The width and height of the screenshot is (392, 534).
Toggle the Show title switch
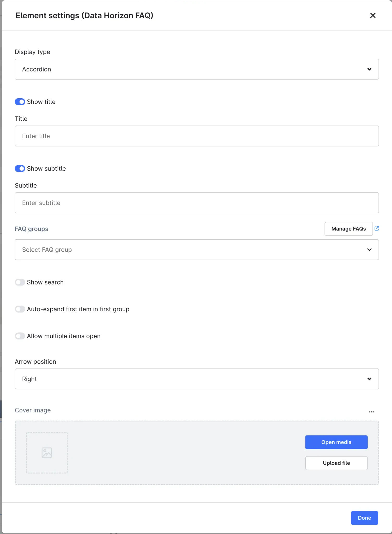20,102
